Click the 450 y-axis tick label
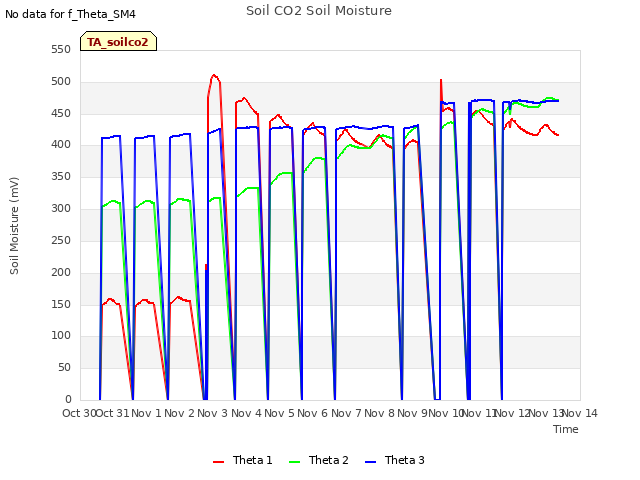The width and height of the screenshot is (640, 480). (61, 113)
